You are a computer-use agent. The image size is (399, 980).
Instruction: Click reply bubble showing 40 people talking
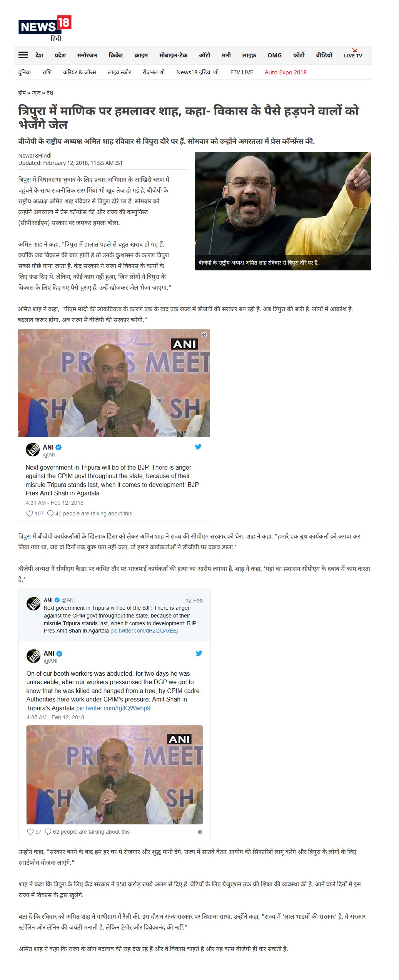click(x=50, y=513)
